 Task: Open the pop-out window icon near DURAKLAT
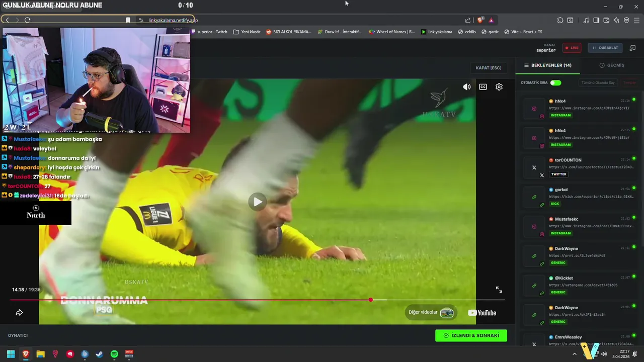point(633,48)
